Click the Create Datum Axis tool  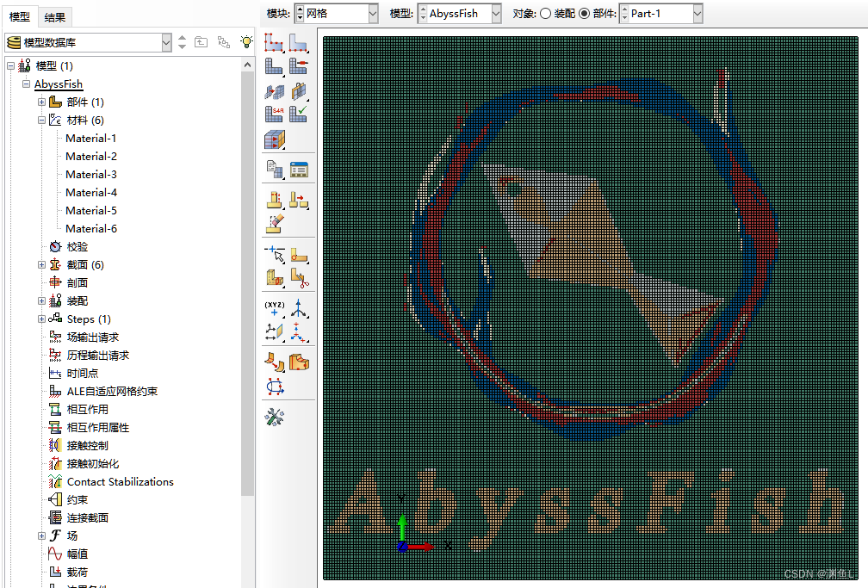299,308
